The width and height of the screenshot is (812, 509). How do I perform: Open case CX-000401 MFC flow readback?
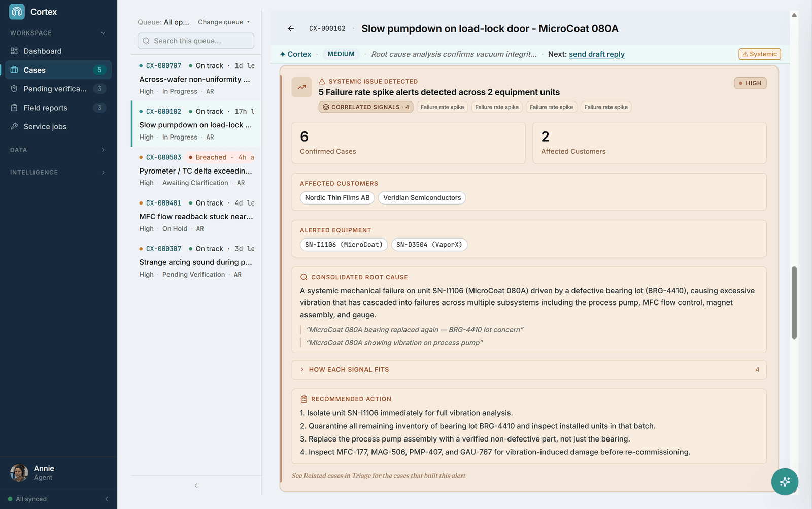pyautogui.click(x=196, y=216)
